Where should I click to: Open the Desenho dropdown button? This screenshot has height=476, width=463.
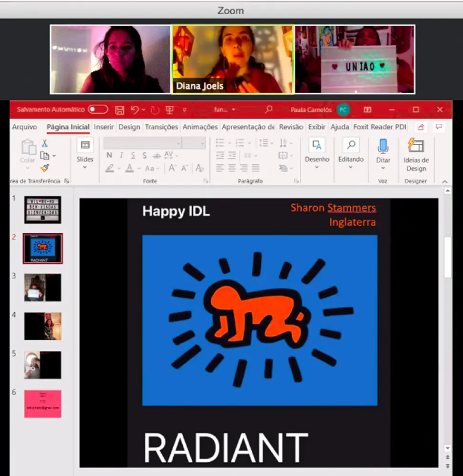[317, 154]
